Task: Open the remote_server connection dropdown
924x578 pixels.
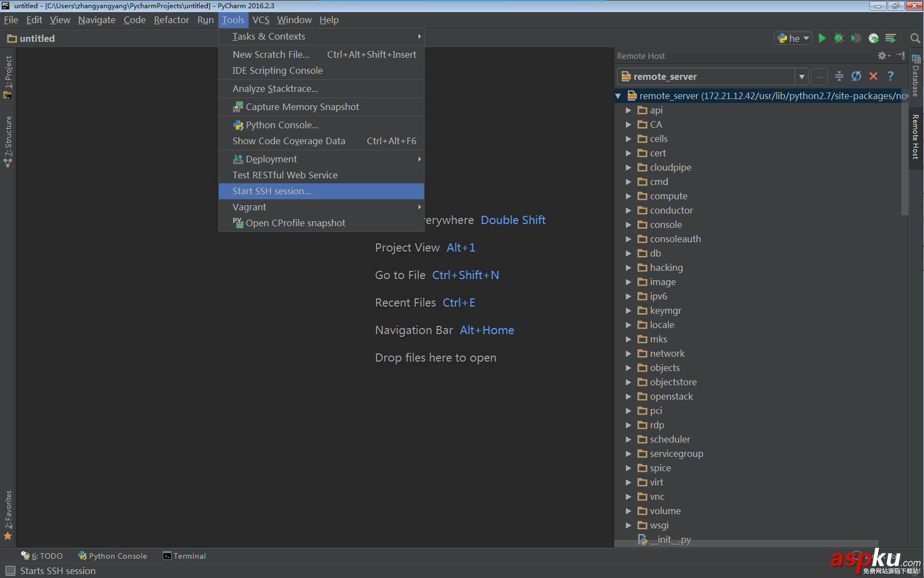Action: point(802,76)
